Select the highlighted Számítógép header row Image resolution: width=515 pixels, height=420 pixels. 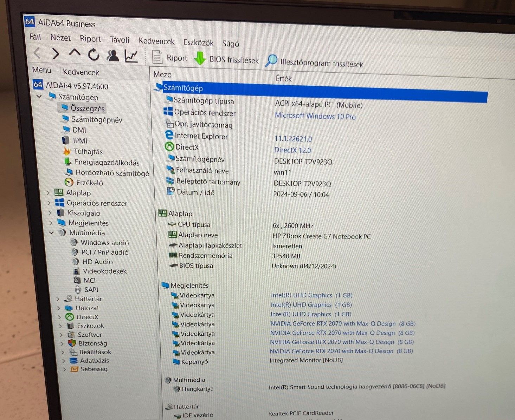(x=321, y=92)
